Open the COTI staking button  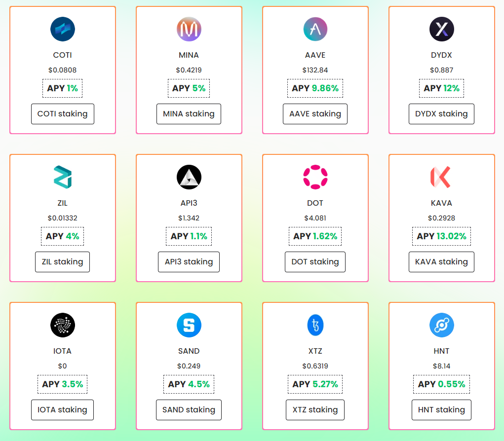[x=63, y=114]
